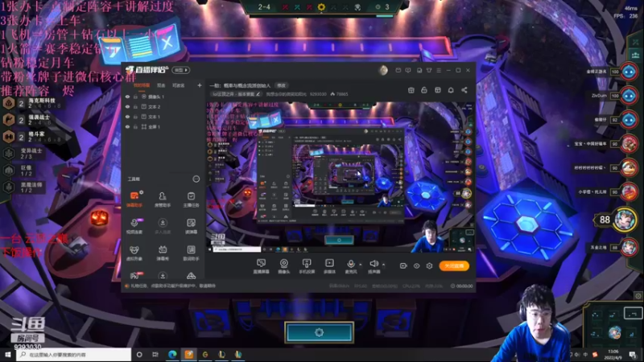
Task: Add a 直播屏幕 screen capture source
Action: tap(261, 266)
